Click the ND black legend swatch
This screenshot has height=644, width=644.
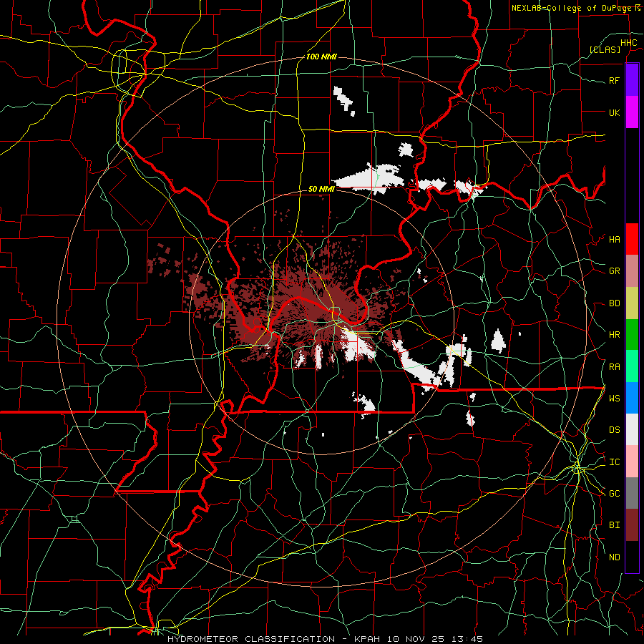[632, 557]
